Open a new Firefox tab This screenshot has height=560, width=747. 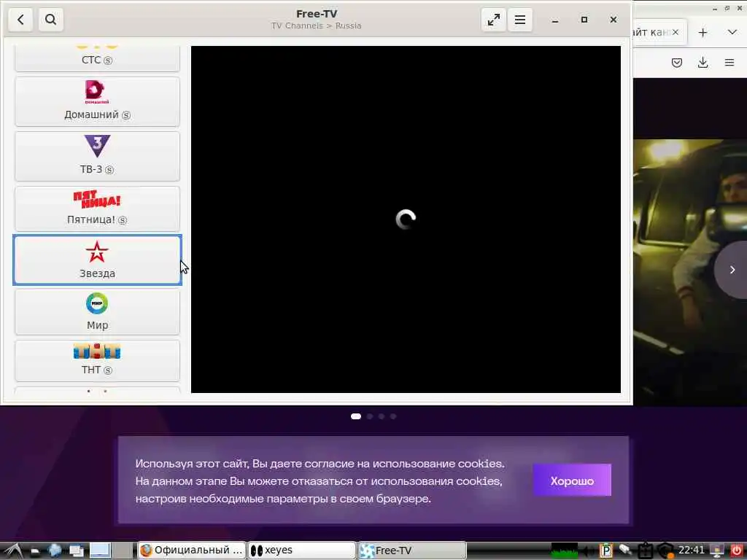pyautogui.click(x=703, y=32)
